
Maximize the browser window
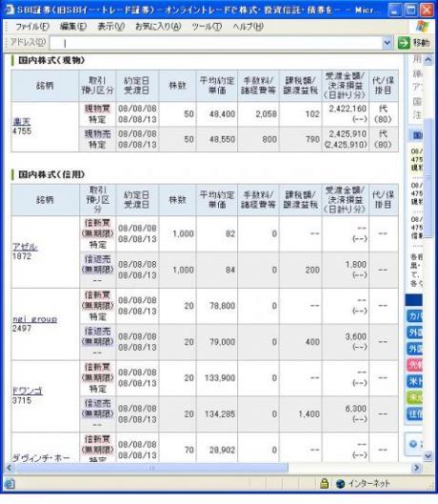pos(410,10)
